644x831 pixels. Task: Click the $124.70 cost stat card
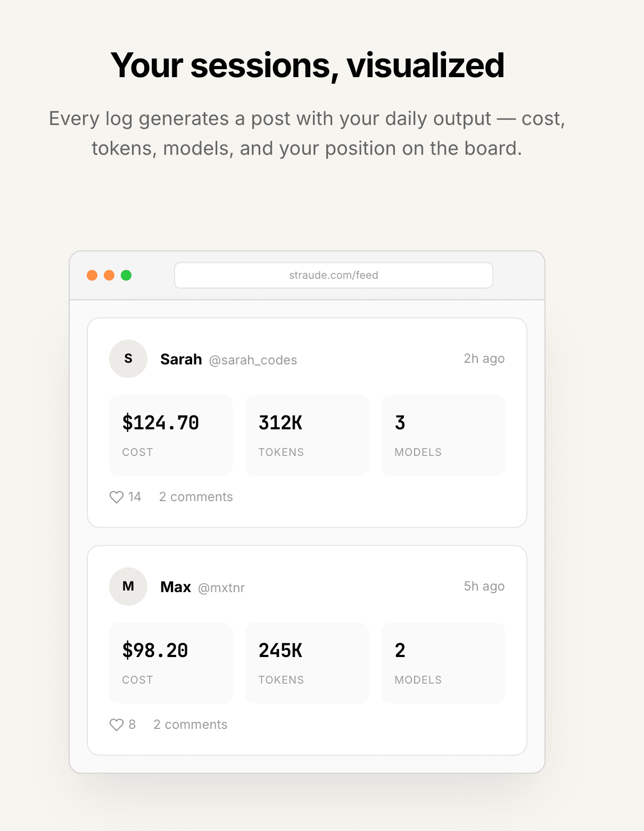(171, 435)
